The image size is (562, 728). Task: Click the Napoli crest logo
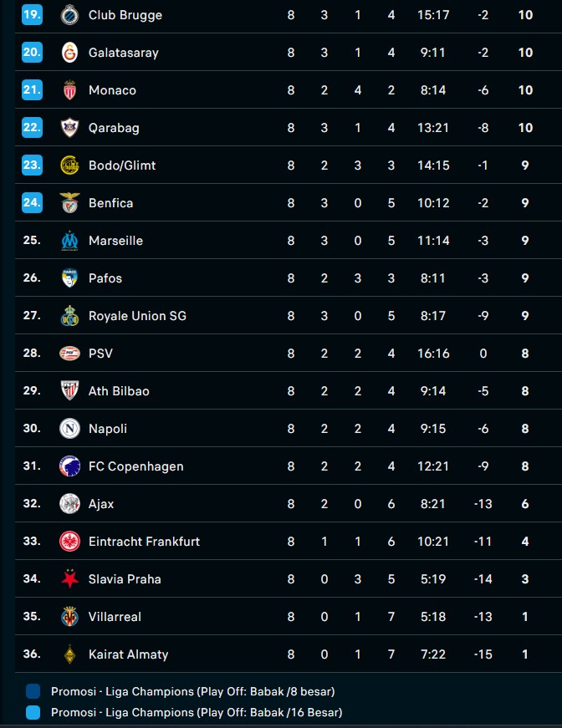point(69,428)
